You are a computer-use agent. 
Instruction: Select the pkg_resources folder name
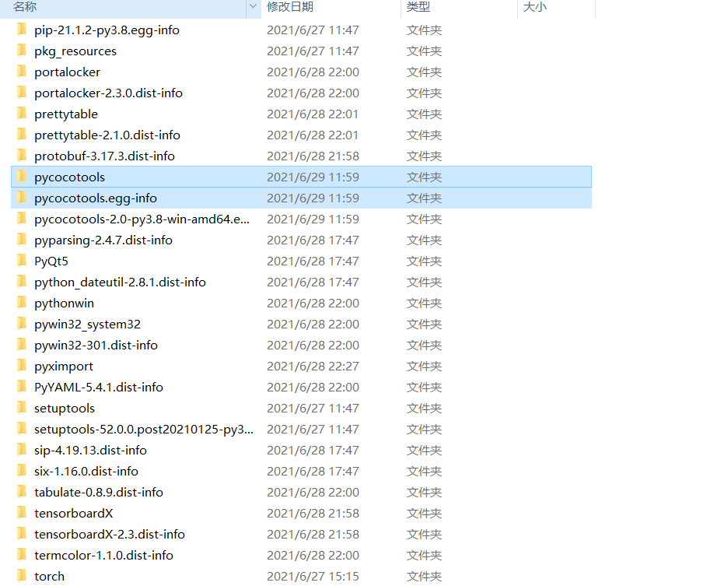(x=75, y=51)
